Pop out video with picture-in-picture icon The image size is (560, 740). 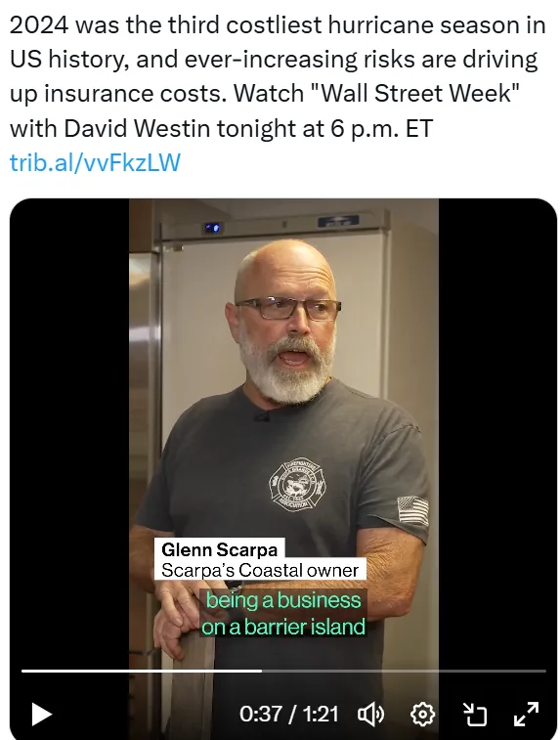click(474, 714)
